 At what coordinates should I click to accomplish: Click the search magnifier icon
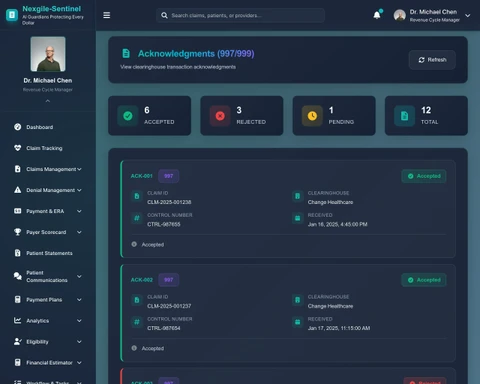coord(164,15)
